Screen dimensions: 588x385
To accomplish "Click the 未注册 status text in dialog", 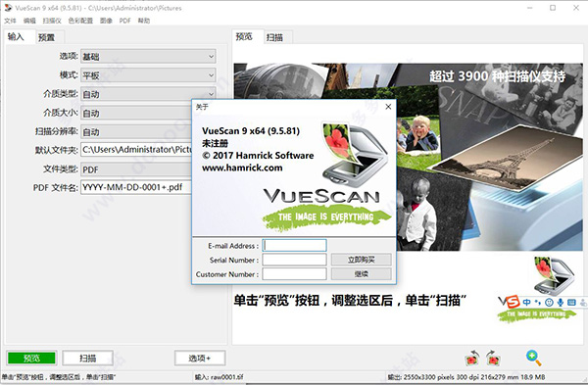I will tap(215, 143).
